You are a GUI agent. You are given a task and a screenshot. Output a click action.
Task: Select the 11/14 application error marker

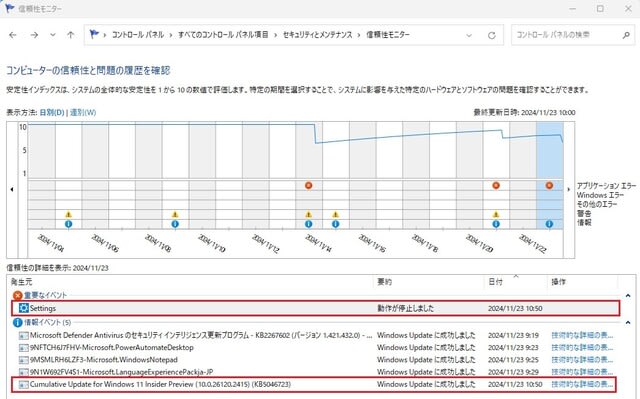click(x=309, y=186)
